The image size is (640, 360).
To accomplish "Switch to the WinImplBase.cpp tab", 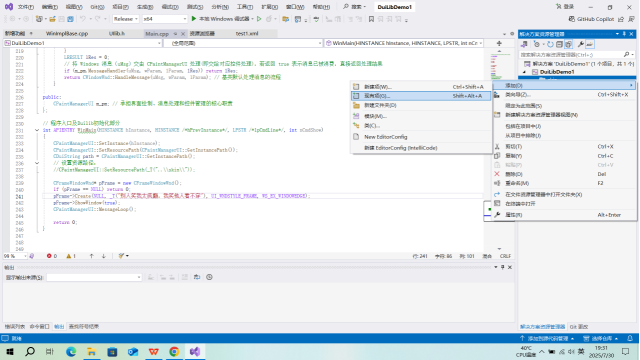I will pos(67,33).
